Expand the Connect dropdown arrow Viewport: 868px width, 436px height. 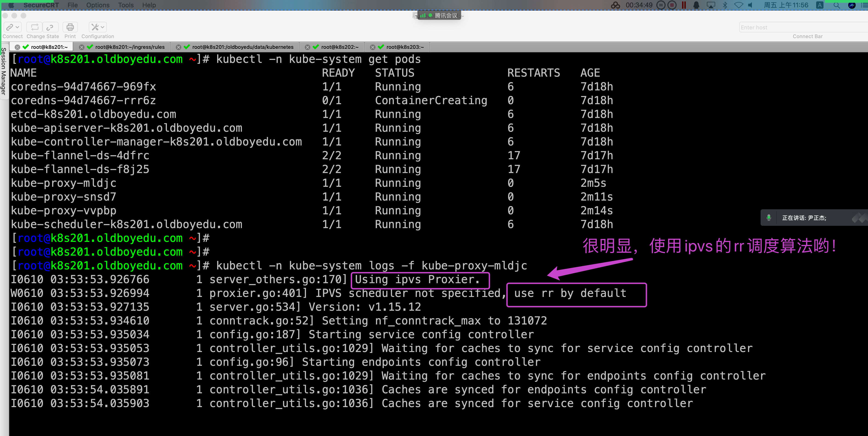[17, 27]
